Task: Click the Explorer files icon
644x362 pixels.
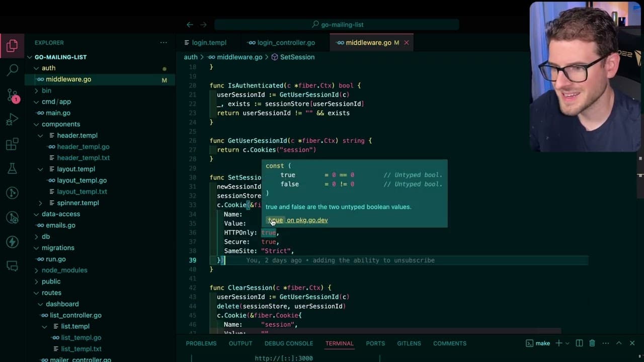Action: [13, 46]
